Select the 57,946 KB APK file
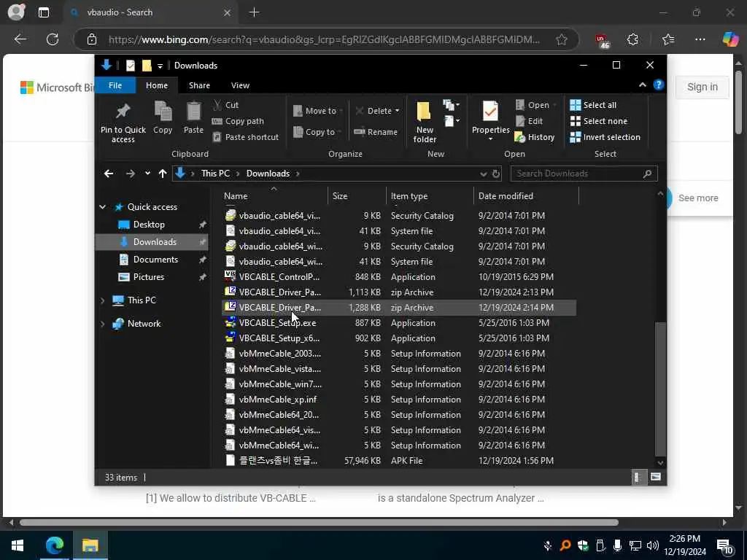Screen dimensions: 747x560 pos(399,461)
